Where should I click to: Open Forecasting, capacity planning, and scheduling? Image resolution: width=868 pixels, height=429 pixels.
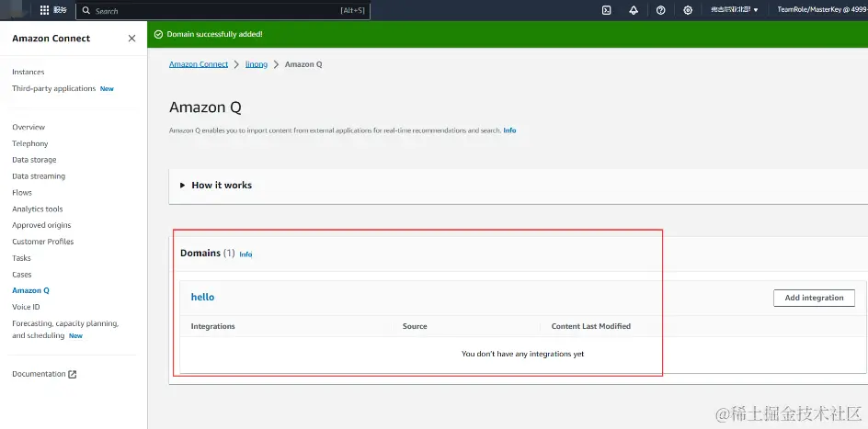pyautogui.click(x=65, y=330)
